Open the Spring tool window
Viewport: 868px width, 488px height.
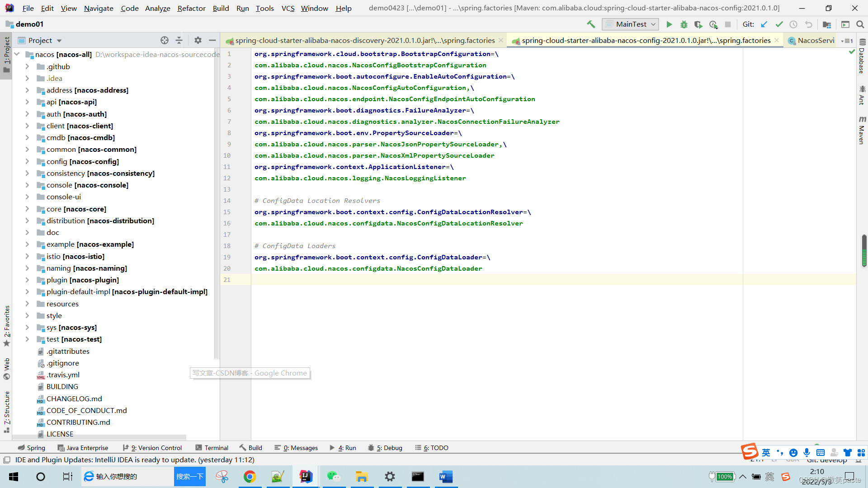[32, 448]
